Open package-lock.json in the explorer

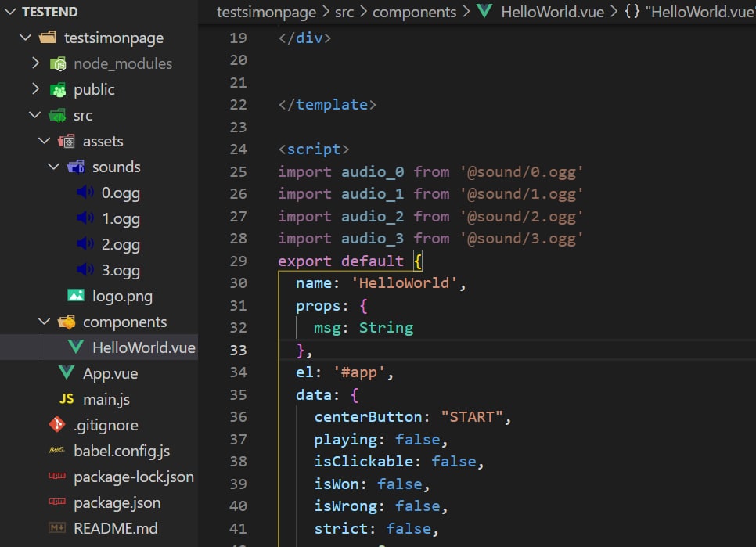point(134,477)
